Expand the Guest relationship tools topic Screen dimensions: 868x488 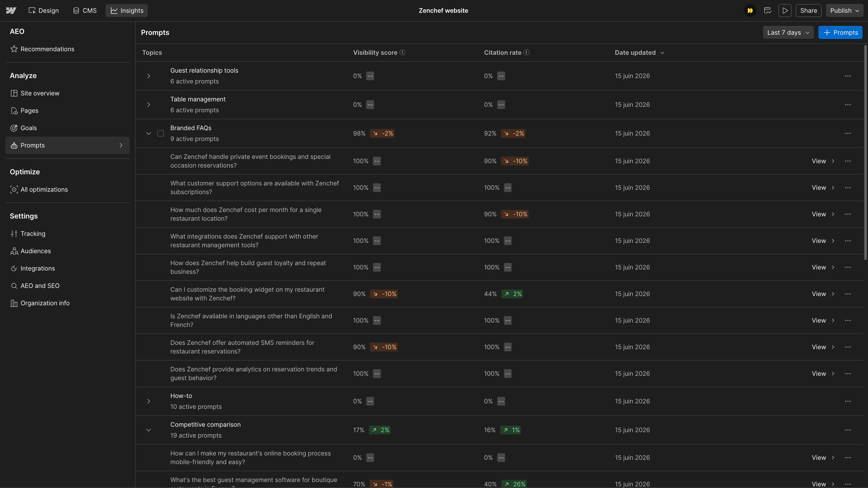click(149, 76)
